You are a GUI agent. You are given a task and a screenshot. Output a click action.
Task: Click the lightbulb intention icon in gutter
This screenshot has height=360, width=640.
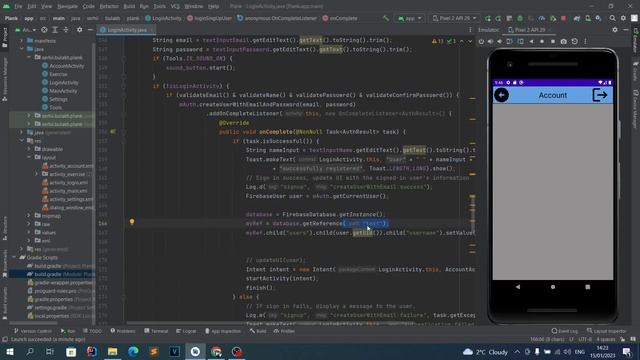pyautogui.click(x=132, y=222)
